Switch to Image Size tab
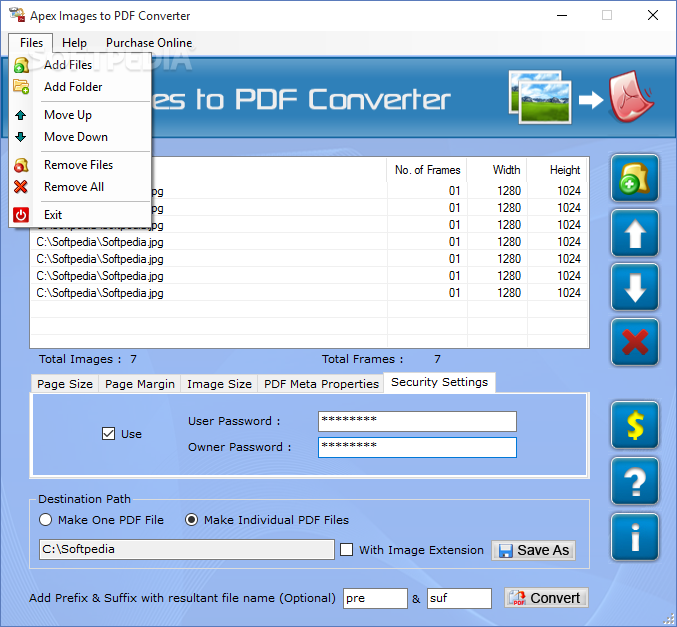Screen dimensions: 677x627 tap(219, 384)
